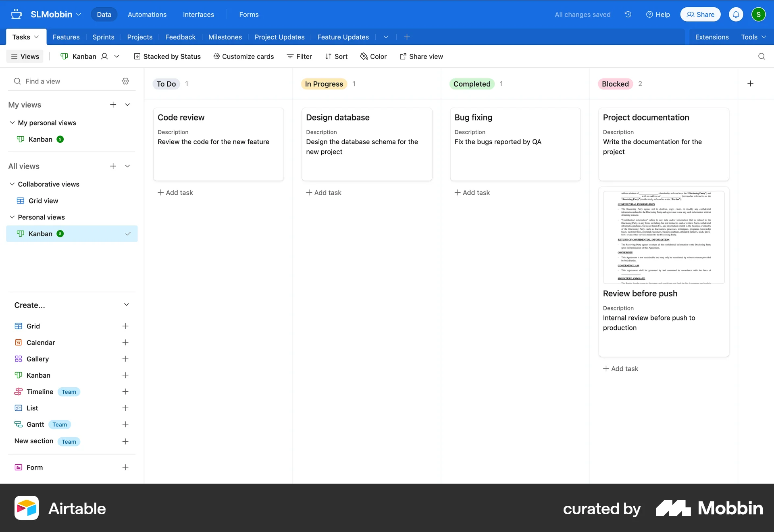Open search with the magnifier icon

[x=761, y=56]
